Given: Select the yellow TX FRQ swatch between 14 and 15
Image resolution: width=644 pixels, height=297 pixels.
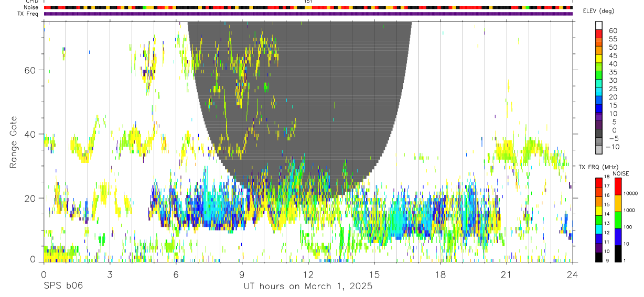Looking at the screenshot, I should click(x=599, y=210).
